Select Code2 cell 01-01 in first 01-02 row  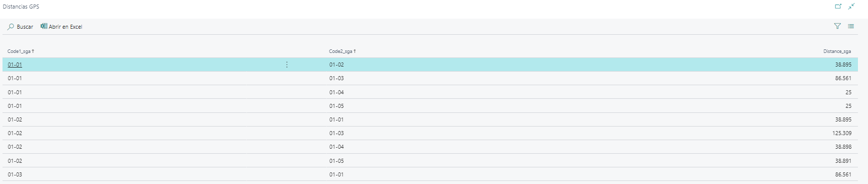point(336,119)
